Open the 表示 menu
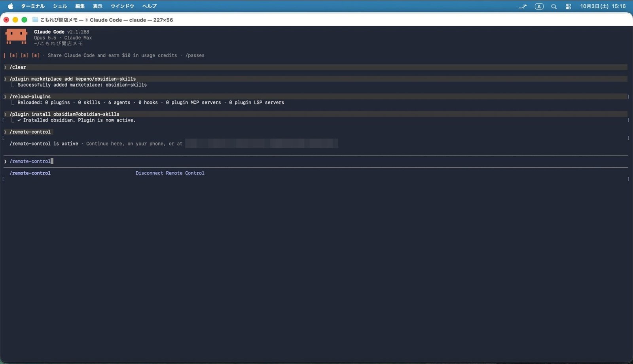The height and width of the screenshot is (364, 633). coord(98,6)
